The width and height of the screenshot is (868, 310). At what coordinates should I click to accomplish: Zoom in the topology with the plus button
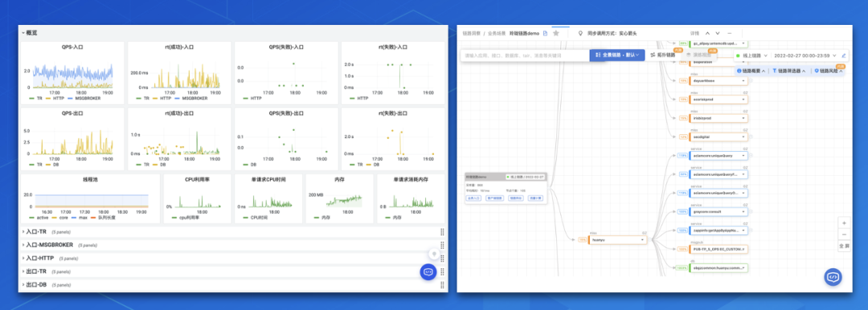[x=844, y=222]
